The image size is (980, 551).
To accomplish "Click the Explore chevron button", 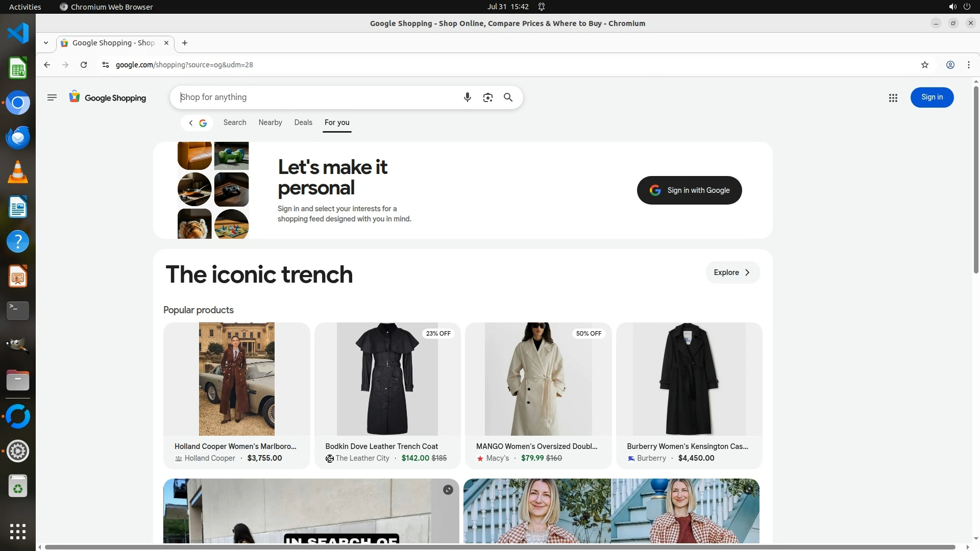I will pos(732,272).
